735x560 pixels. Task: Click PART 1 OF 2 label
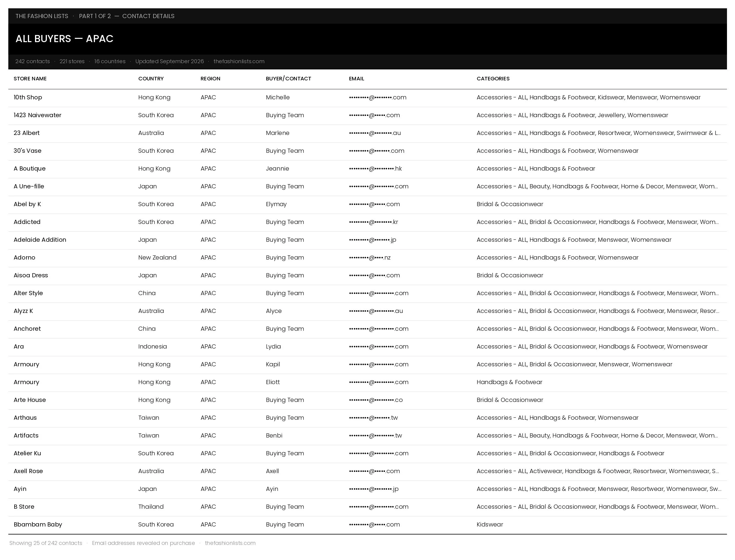(x=95, y=16)
